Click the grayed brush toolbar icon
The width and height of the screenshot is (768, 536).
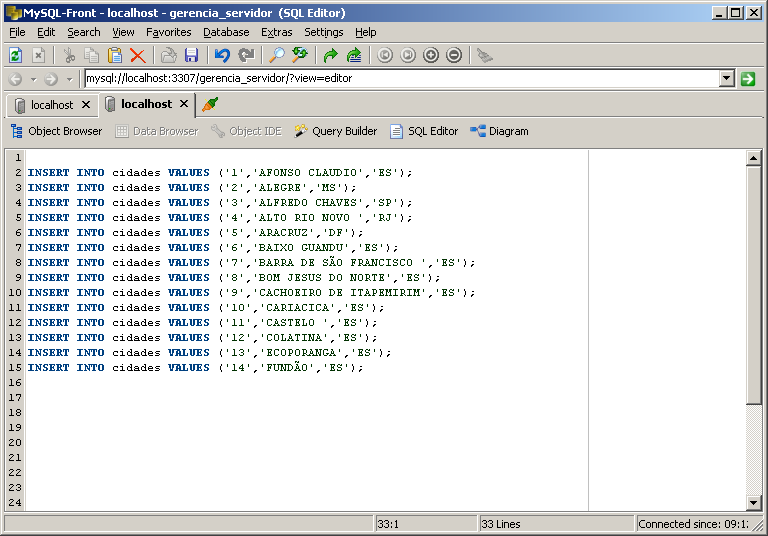click(x=484, y=55)
